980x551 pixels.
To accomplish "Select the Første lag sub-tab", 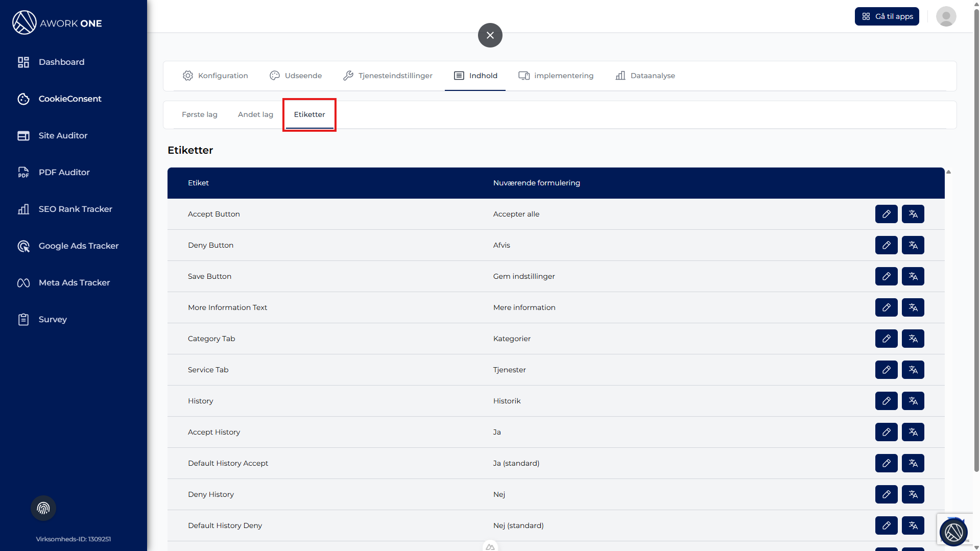I will [x=199, y=114].
